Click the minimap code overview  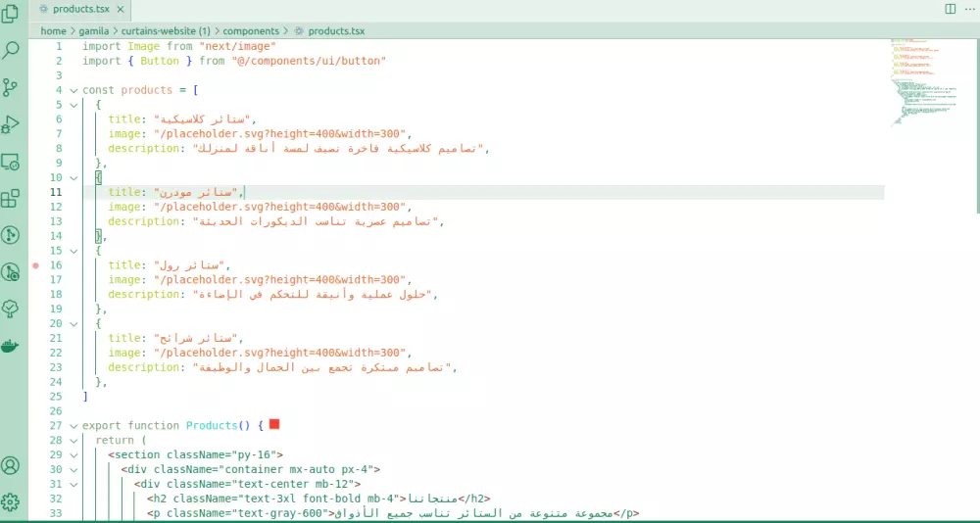[x=924, y=83]
